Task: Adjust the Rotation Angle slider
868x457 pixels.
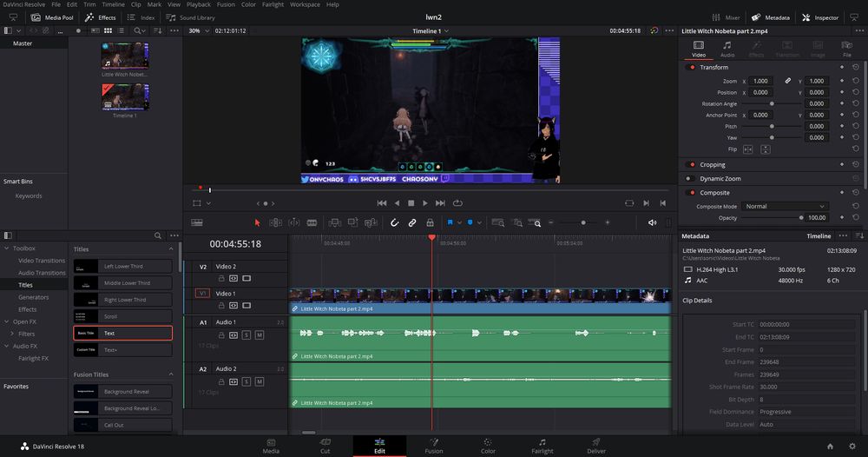Action: coord(772,103)
